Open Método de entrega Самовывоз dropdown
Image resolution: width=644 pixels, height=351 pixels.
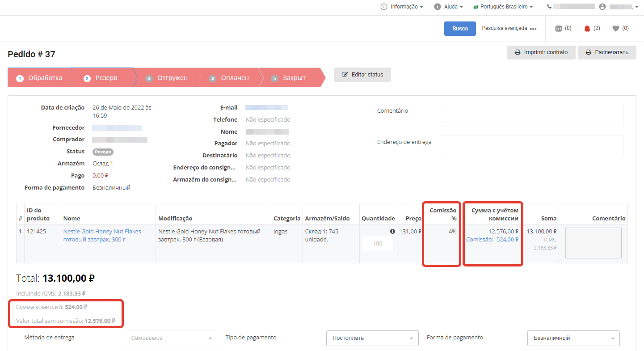tap(171, 338)
